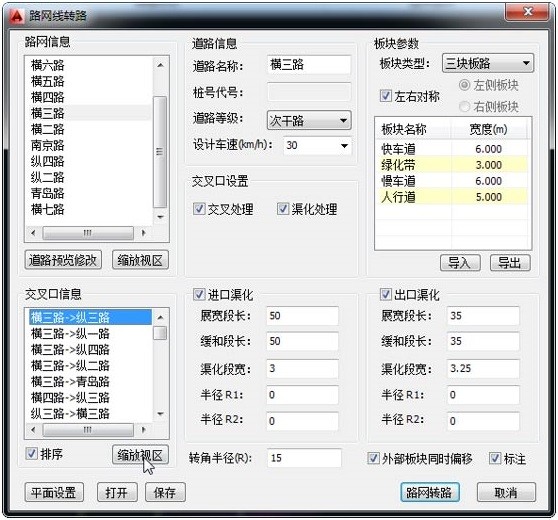The image size is (558, 520).
Task: Click the 转角半径(R) input field
Action: (304, 458)
